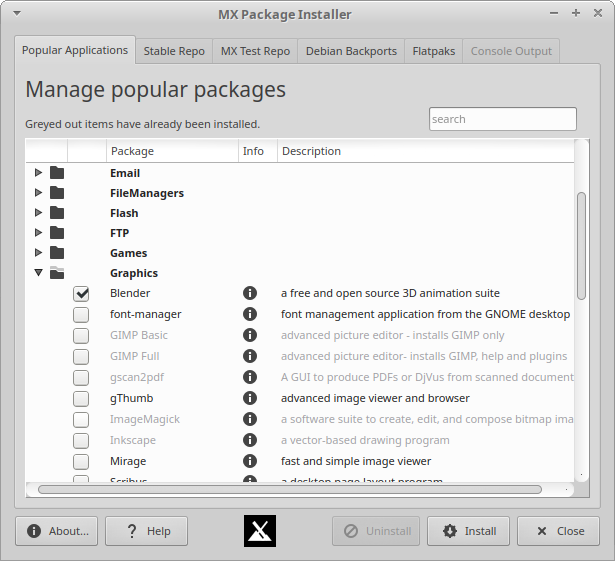Click the FileManagers folder icon
The height and width of the screenshot is (561, 615).
pyautogui.click(x=57, y=193)
